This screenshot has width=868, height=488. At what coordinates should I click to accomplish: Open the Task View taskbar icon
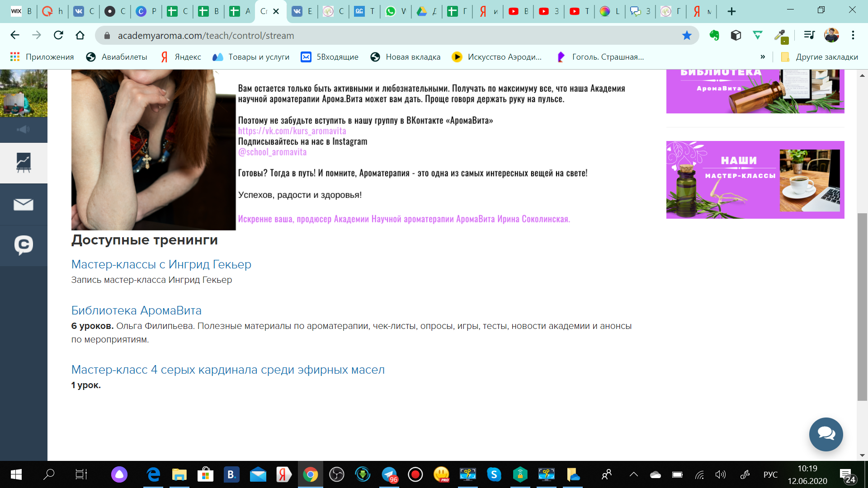pos(81,474)
